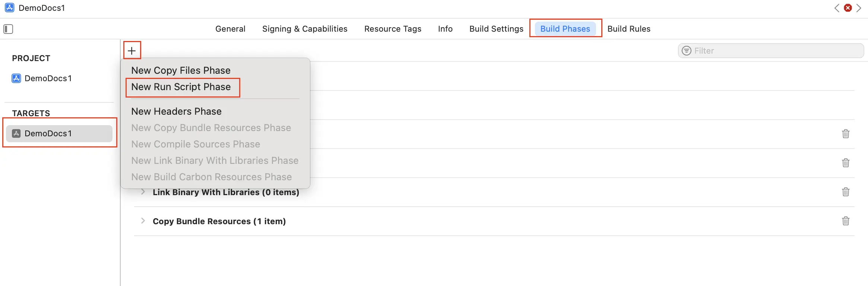Click the app icon next to the DemoDocs1 title
The image size is (868, 286).
pyautogui.click(x=9, y=7)
